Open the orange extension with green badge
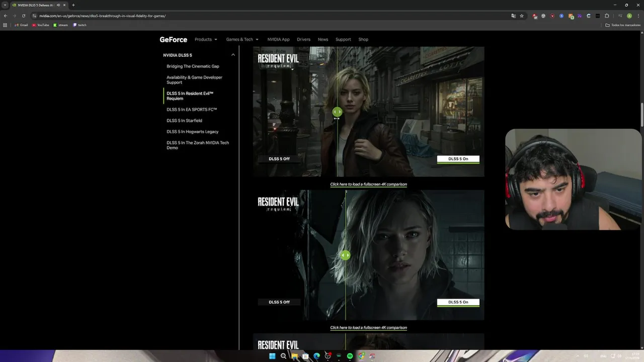 [x=571, y=16]
